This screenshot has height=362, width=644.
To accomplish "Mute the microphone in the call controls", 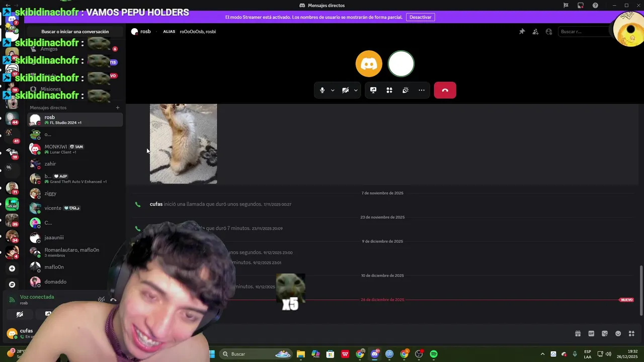I will (x=323, y=90).
